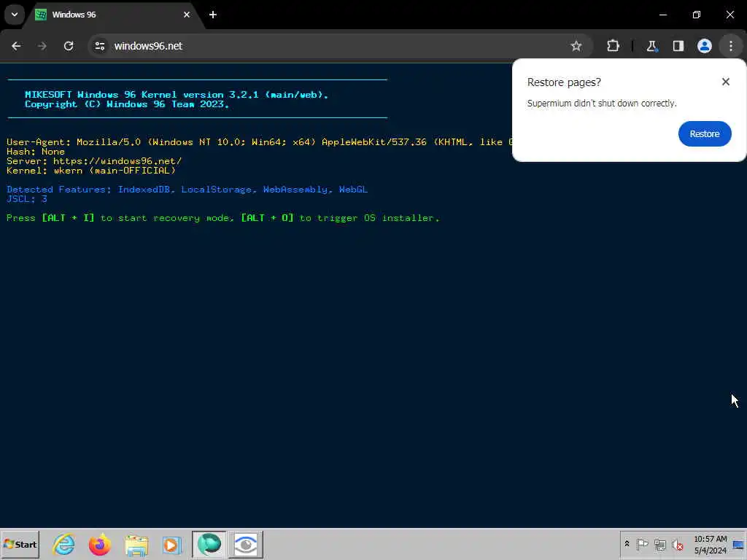
Task: Click the 'Hash: None' line
Action: click(36, 152)
